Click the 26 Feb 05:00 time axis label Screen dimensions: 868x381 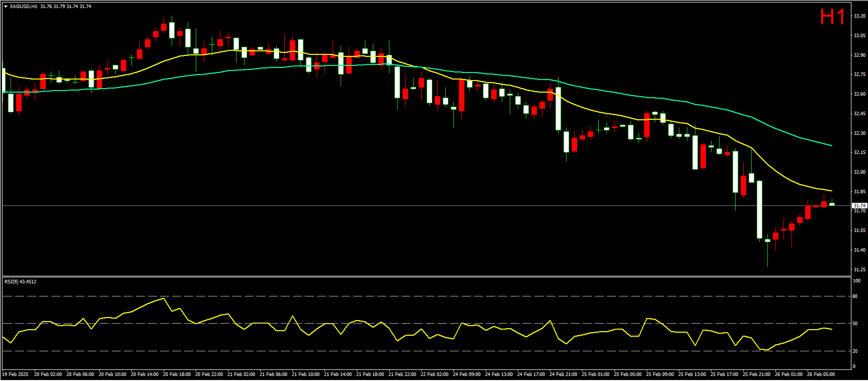point(821,374)
